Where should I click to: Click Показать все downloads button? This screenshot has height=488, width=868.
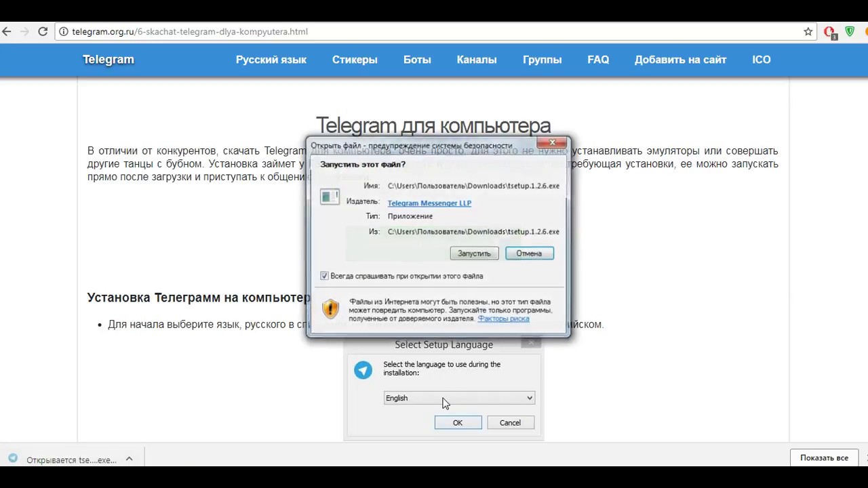[824, 457]
